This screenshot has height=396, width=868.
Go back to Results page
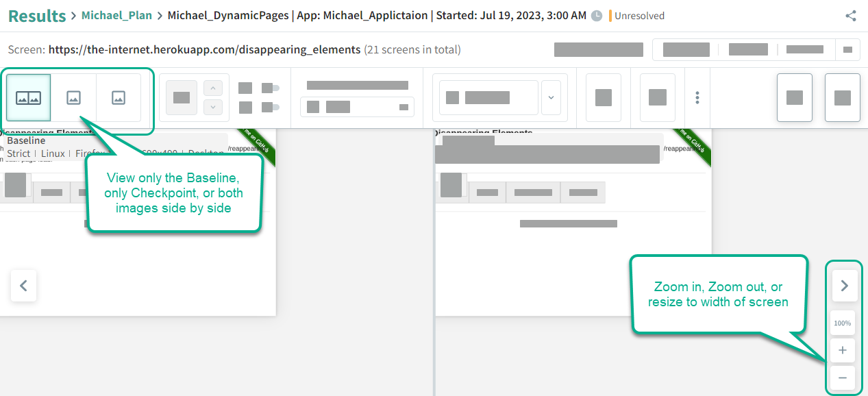point(37,16)
